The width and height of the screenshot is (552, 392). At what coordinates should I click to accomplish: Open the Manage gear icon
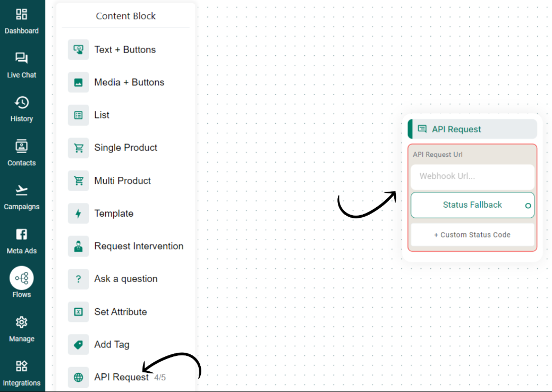click(21, 322)
